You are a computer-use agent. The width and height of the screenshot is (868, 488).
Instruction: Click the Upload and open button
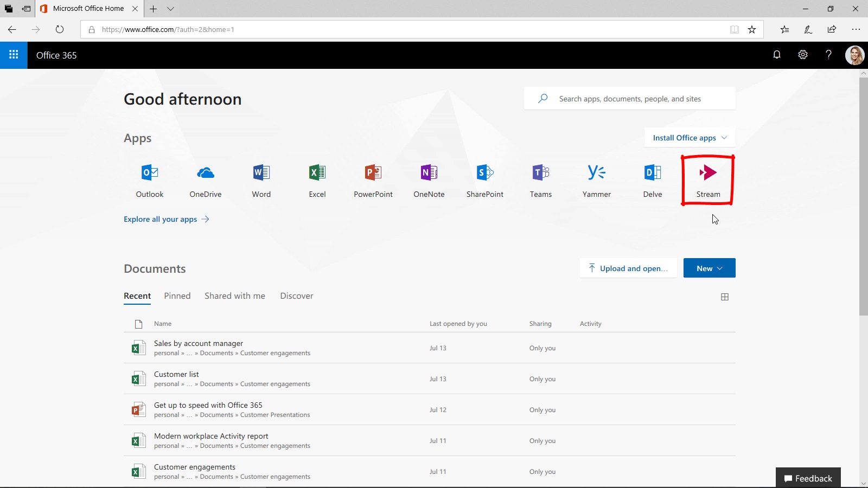click(628, 268)
